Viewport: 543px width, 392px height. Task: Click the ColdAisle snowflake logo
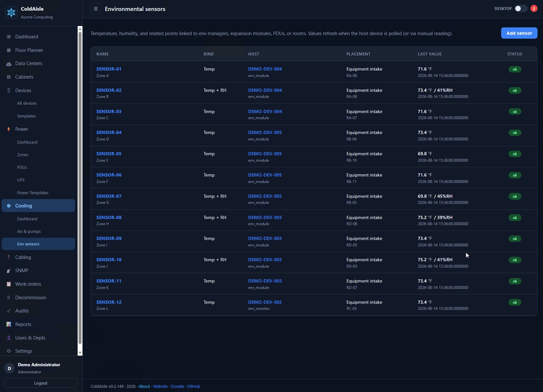[11, 13]
